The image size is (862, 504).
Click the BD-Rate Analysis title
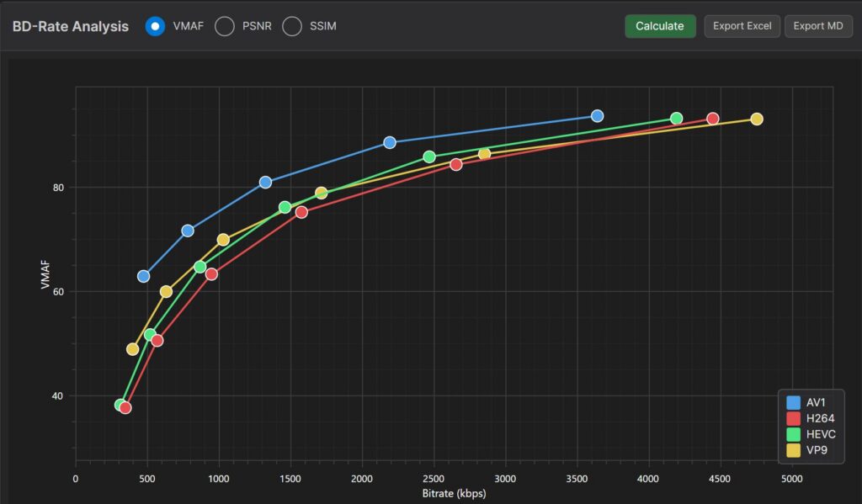[x=71, y=26]
